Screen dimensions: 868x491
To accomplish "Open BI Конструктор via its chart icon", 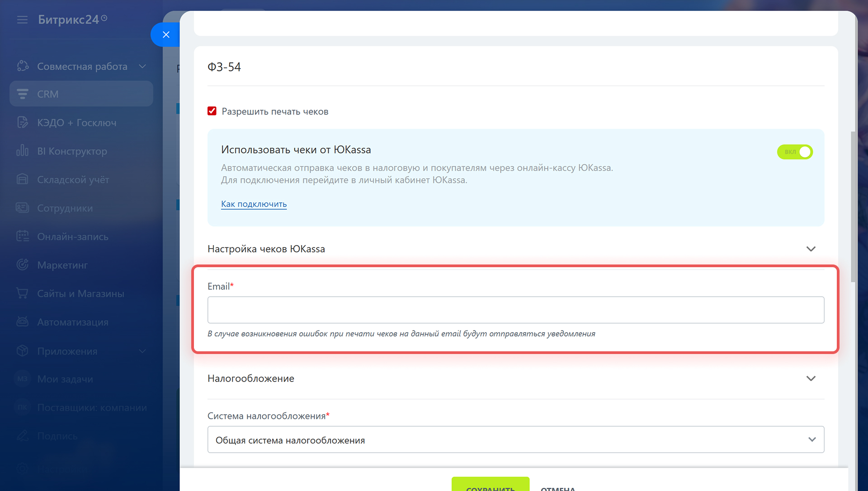I will click(x=22, y=151).
